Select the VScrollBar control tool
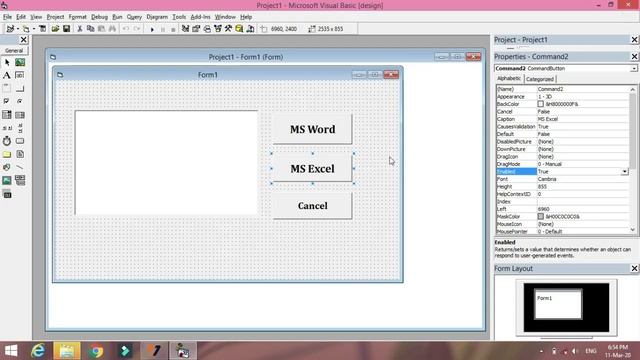The width and height of the screenshot is (640, 360). (20, 128)
